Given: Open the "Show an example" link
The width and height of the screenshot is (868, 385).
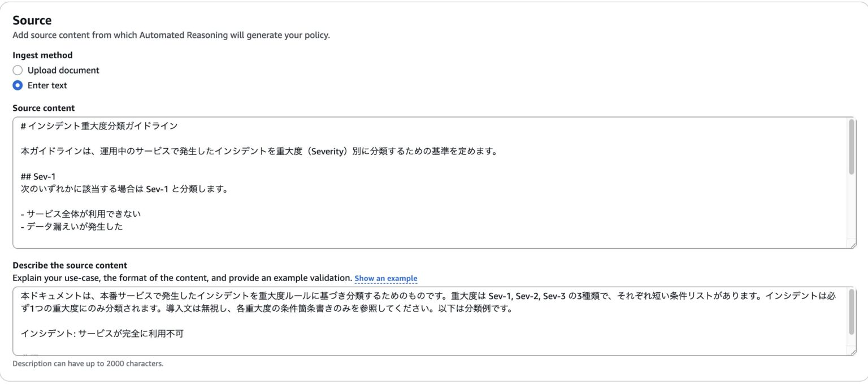Looking at the screenshot, I should coord(386,278).
